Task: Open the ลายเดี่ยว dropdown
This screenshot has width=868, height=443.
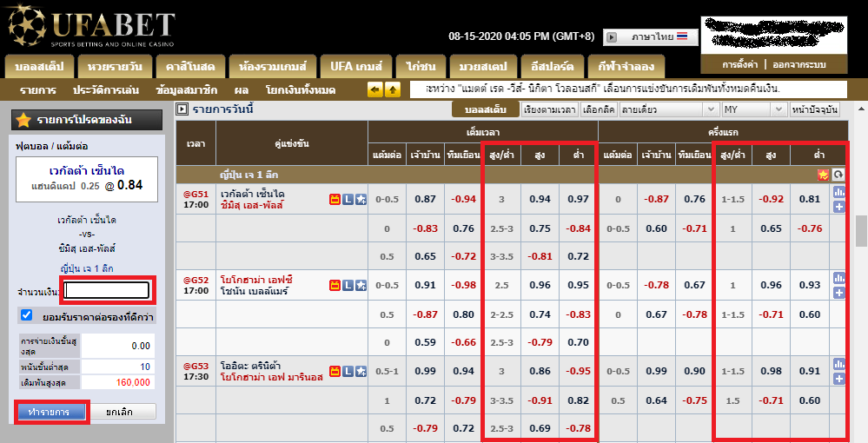Action: (x=669, y=109)
